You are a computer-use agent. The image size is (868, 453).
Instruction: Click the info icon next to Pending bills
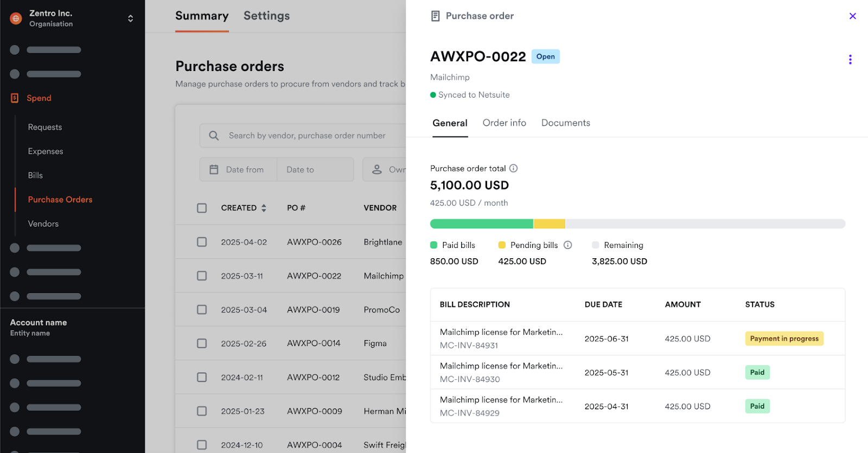[567, 245]
